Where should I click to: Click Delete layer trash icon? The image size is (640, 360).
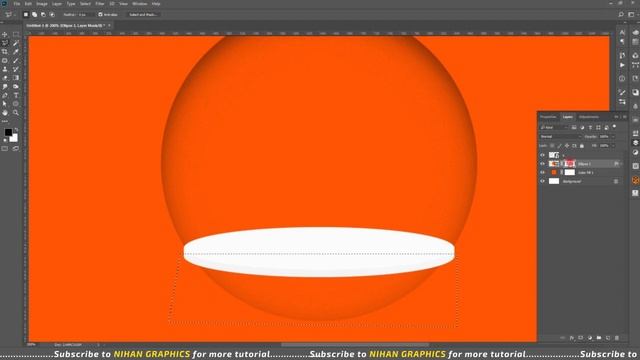[617, 338]
